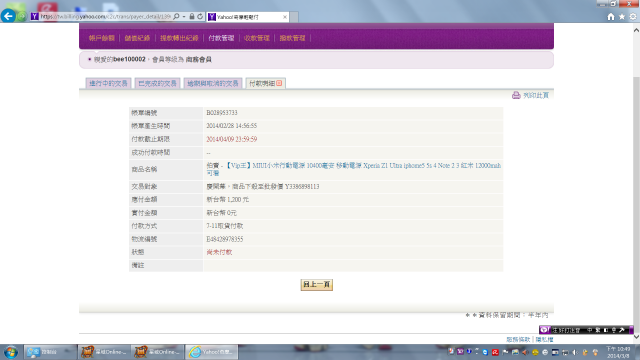The width and height of the screenshot is (640, 360).
Task: Click the red antivirus tray icon
Action: click(x=495, y=352)
